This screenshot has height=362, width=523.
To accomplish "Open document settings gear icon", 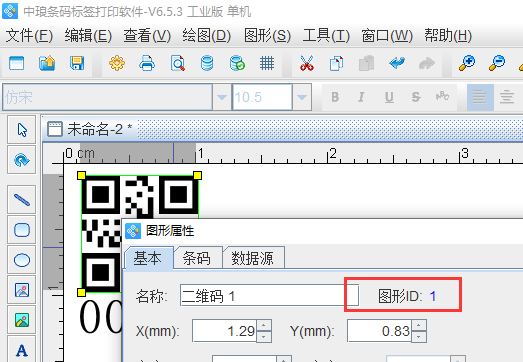I will [117, 63].
